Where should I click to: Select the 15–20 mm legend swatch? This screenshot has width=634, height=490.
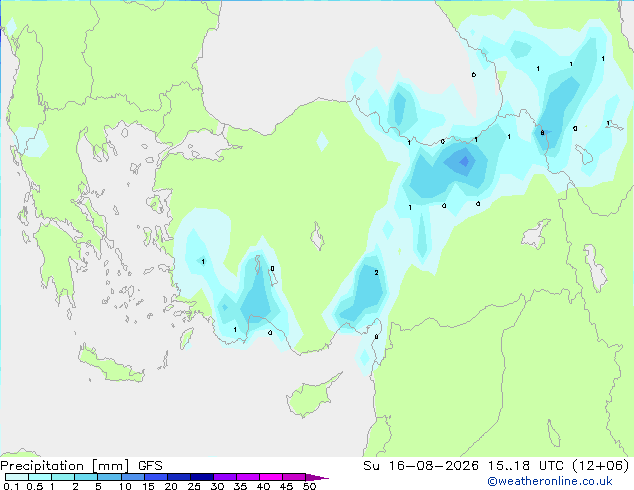[x=155, y=477]
